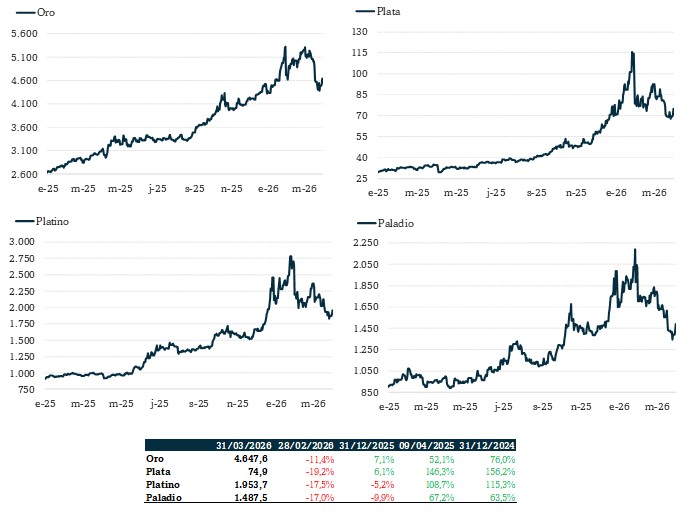
Task: Click the 3.000 axis label on Platino chart
Action: pos(22,242)
